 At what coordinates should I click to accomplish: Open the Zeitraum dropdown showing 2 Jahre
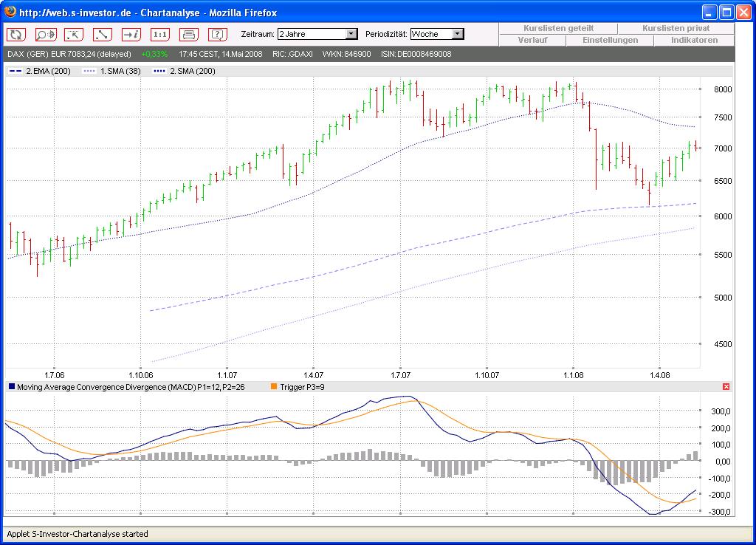[x=317, y=34]
